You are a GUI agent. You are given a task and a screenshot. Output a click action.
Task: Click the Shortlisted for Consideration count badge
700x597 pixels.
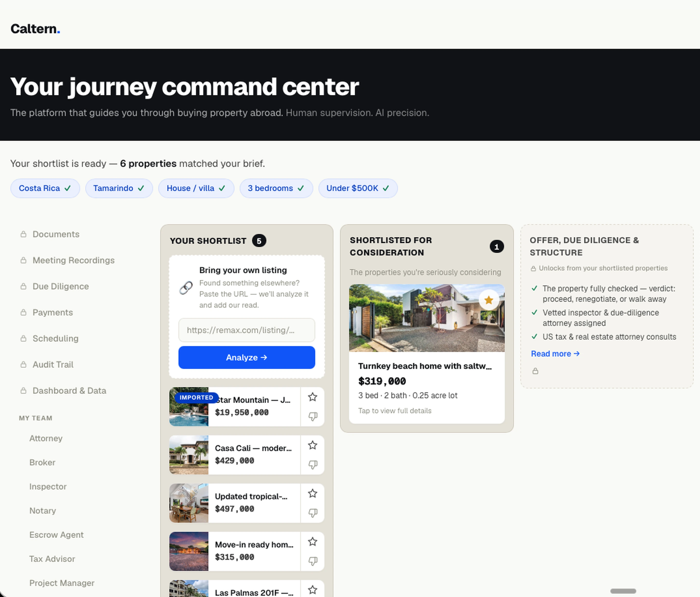point(497,246)
